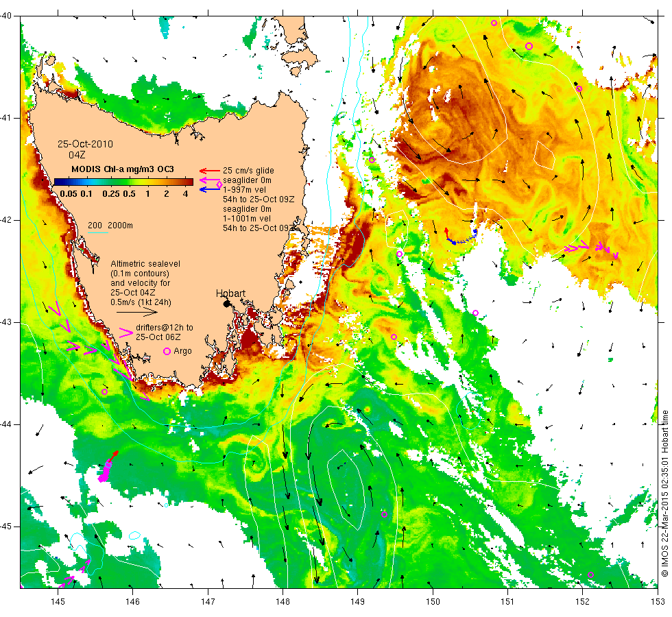
Task: Click the Argo float circle near 150.6E 42.9S
Action: [475, 313]
